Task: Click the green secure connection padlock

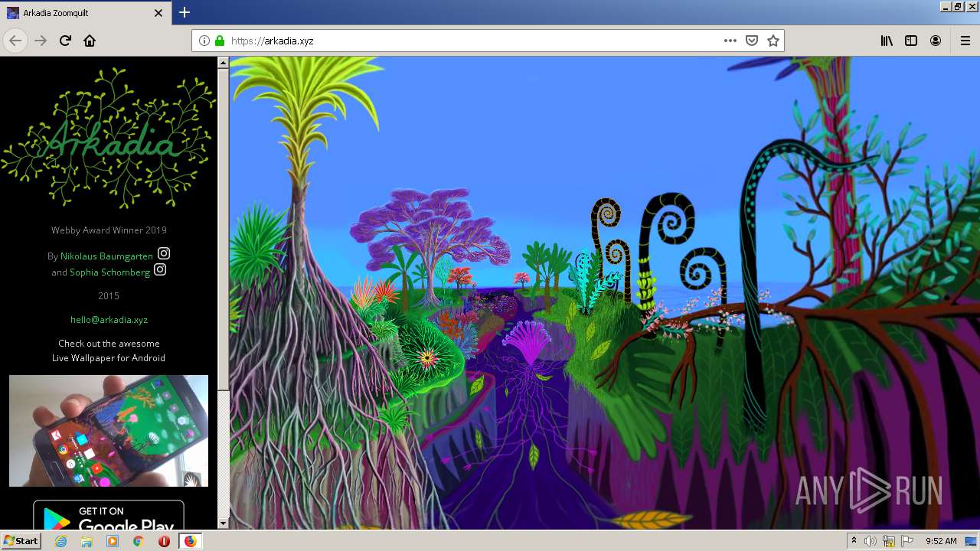Action: click(220, 41)
